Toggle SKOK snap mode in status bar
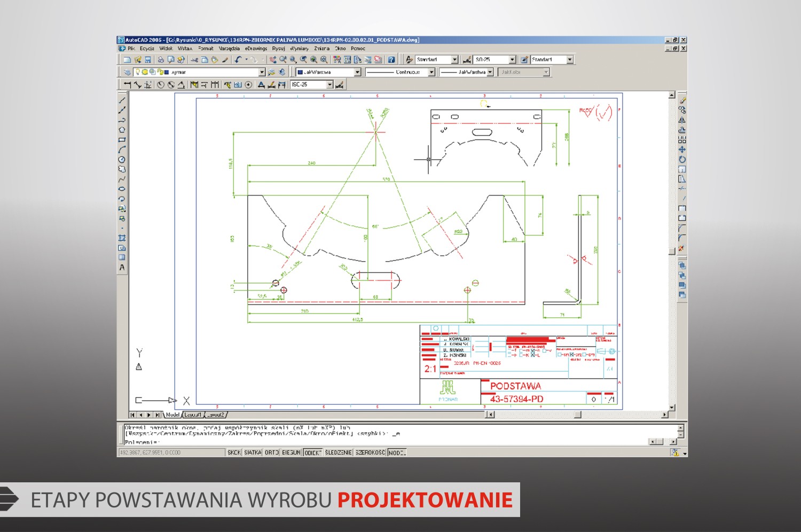Screen dimensions: 801x532 [x=234, y=452]
